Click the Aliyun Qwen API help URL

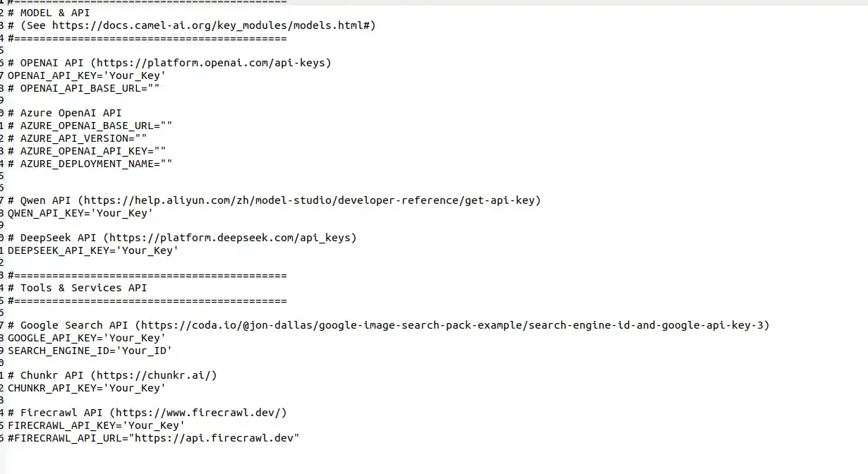(309, 200)
